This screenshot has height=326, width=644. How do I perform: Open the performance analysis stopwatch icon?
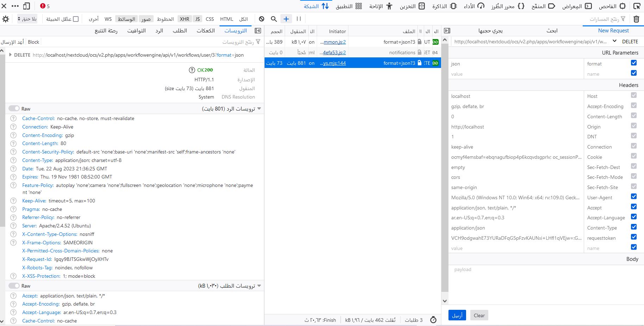(433, 320)
